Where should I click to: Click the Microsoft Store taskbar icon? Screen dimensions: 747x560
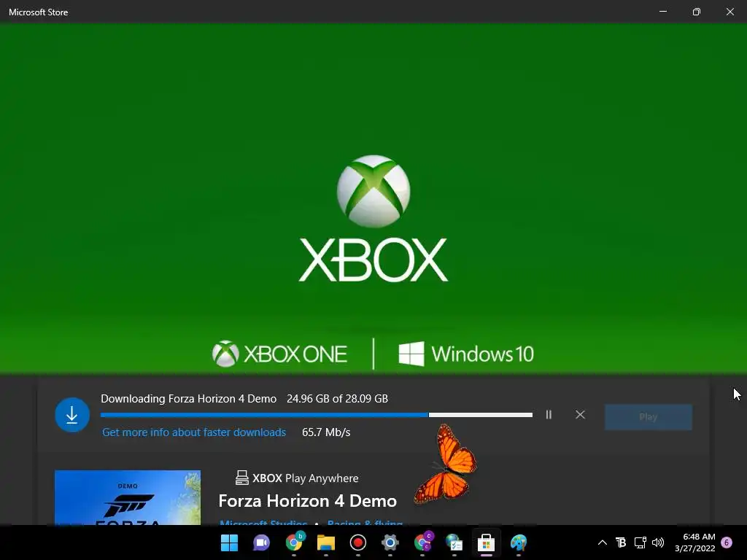coord(486,542)
